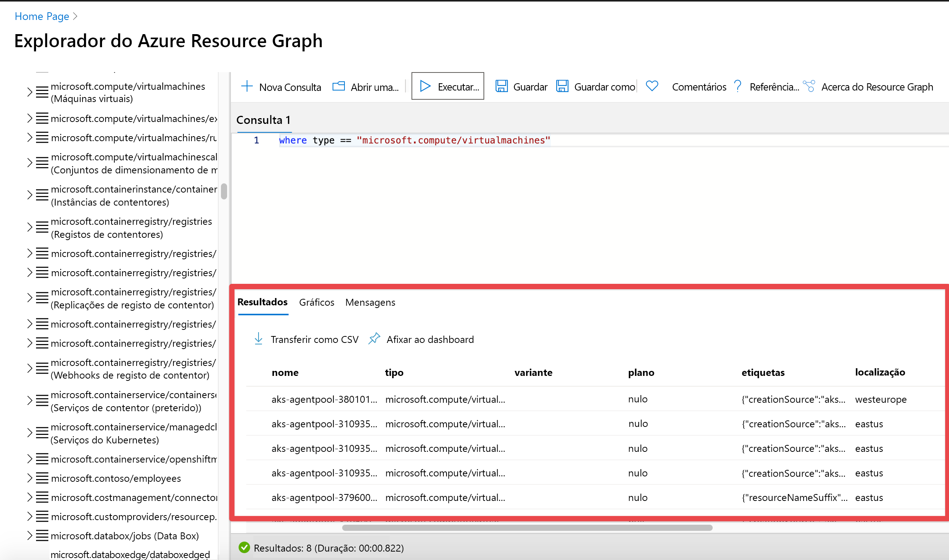Click the table icon for microsoft.contoso/employees
The image size is (949, 560).
pyautogui.click(x=42, y=478)
